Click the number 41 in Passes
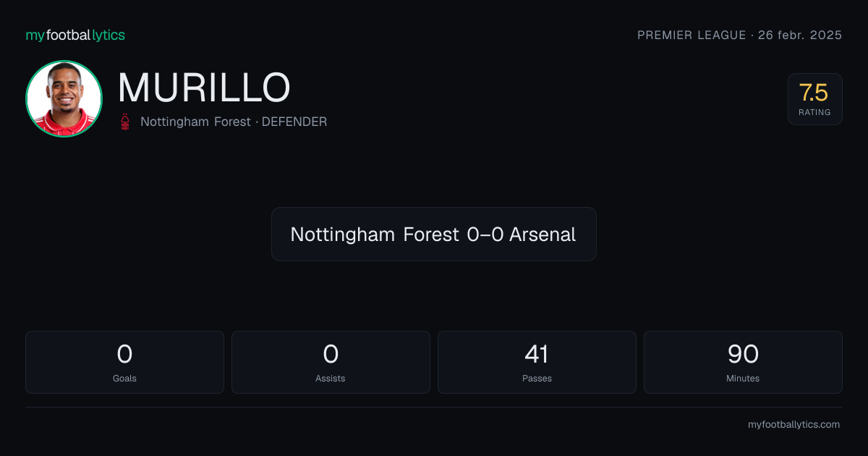 [x=537, y=354]
